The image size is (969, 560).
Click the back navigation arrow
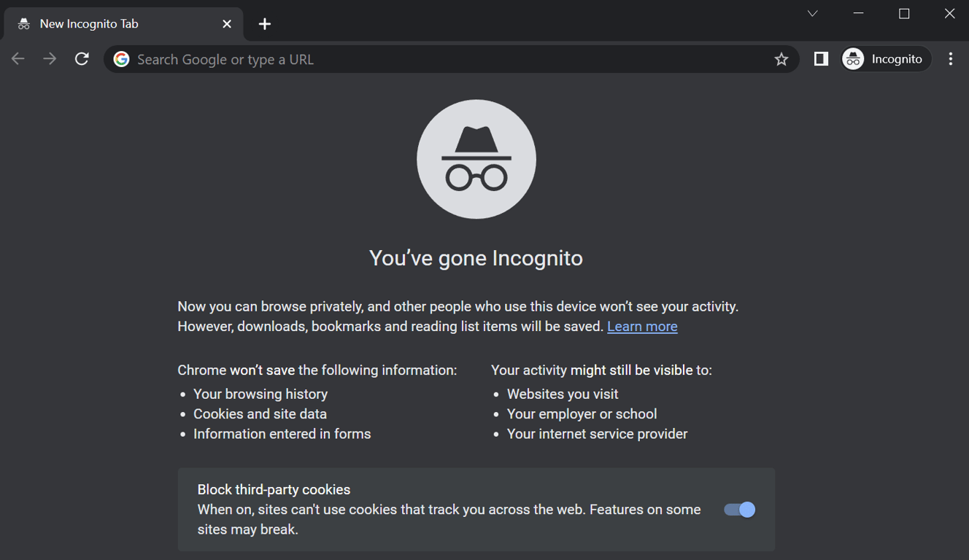[x=18, y=58]
